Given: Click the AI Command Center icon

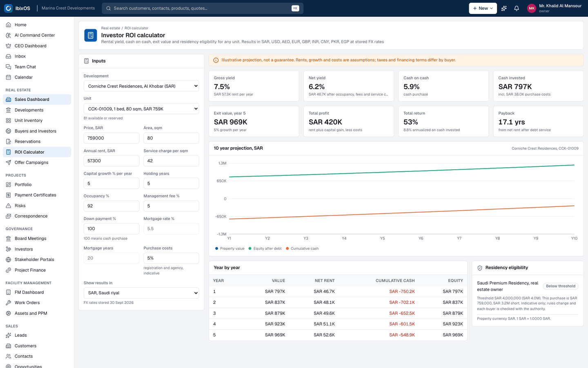Looking at the screenshot, I should click(x=9, y=35).
